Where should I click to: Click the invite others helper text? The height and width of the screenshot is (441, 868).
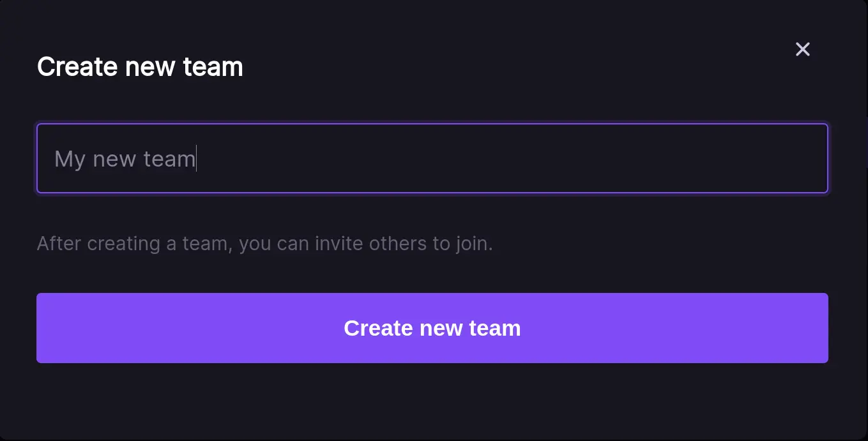pos(264,244)
